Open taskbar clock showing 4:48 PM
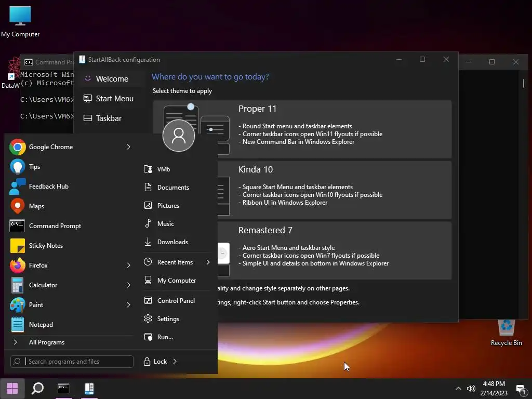Viewport: 532px width, 399px height. point(494,389)
